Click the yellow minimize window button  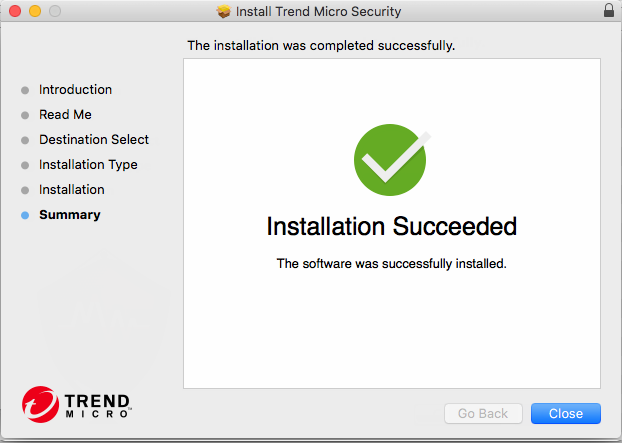pos(34,11)
